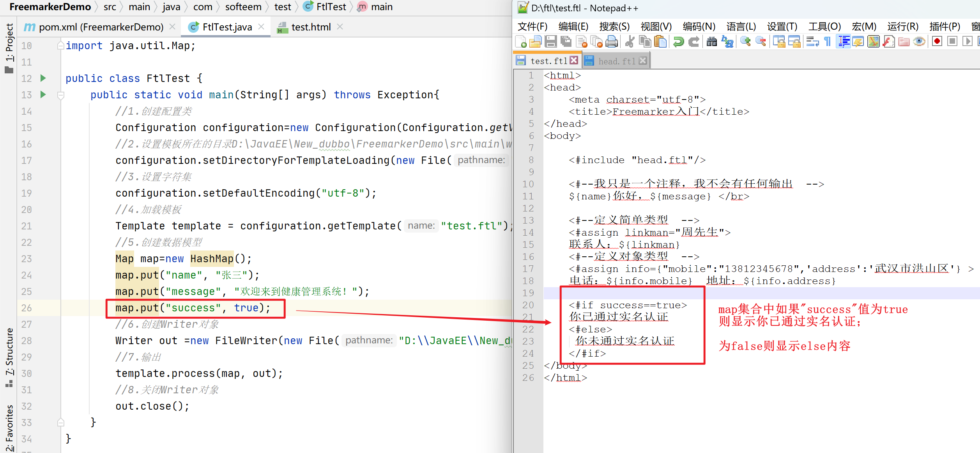This screenshot has height=453, width=980.
Task: Click the Cut scissors icon
Action: 629,41
